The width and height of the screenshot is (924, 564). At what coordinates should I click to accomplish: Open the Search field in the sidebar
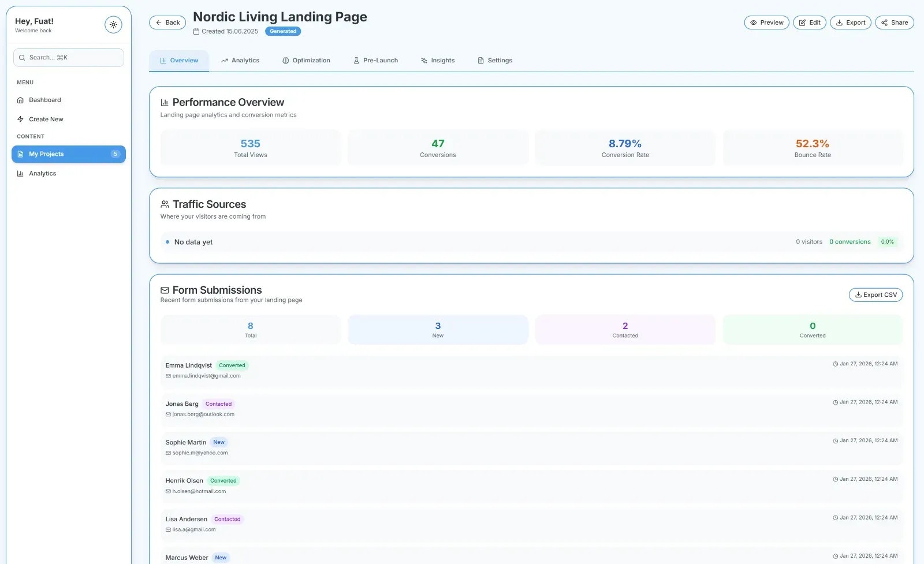point(68,57)
